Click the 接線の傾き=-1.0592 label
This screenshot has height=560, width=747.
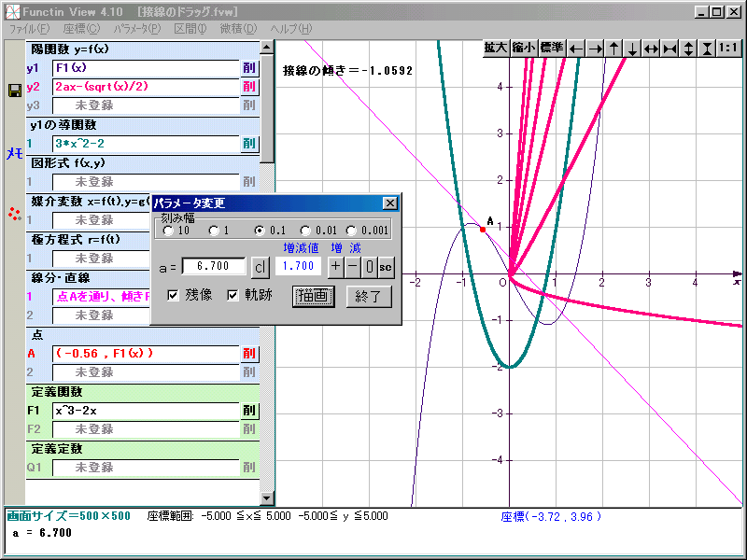pyautogui.click(x=347, y=71)
